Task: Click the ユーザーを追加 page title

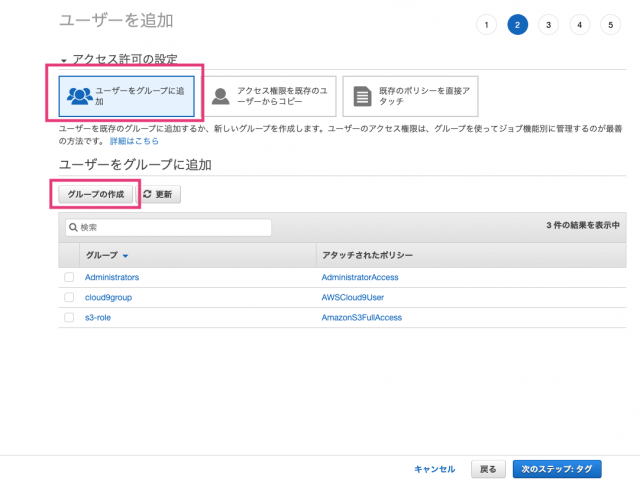Action: pos(116,20)
